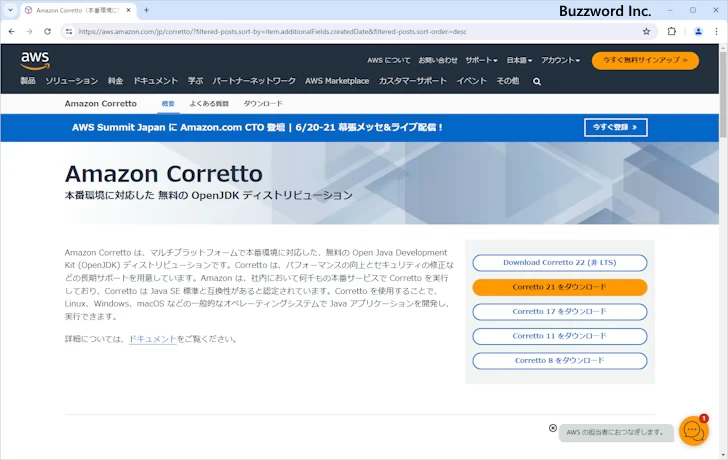This screenshot has height=460, width=728.
Task: Open the orange AWS chat bubble
Action: click(x=694, y=431)
